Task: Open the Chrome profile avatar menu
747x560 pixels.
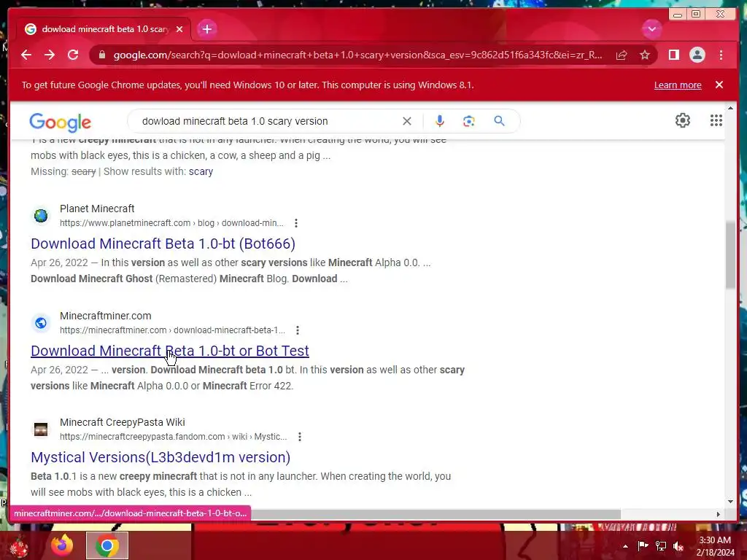Action: click(697, 55)
